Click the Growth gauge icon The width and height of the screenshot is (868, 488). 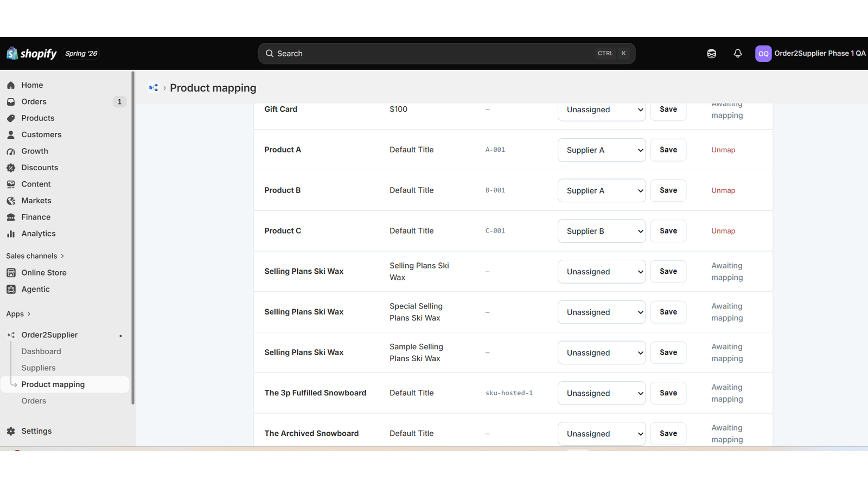(11, 151)
